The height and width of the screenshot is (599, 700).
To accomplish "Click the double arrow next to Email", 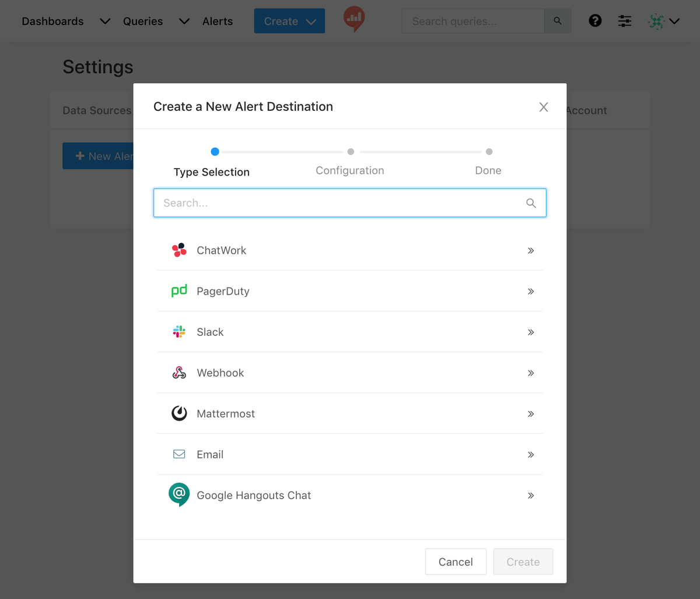I will (x=531, y=454).
